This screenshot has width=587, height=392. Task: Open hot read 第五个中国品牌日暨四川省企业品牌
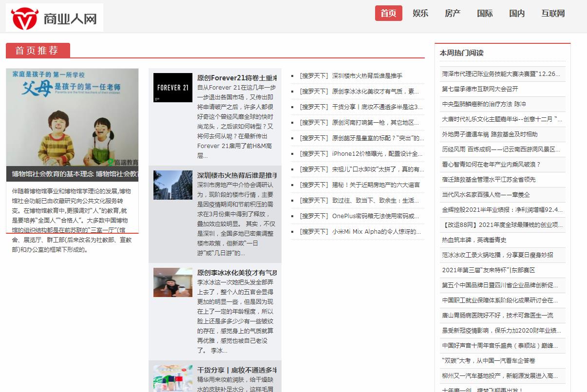500,285
